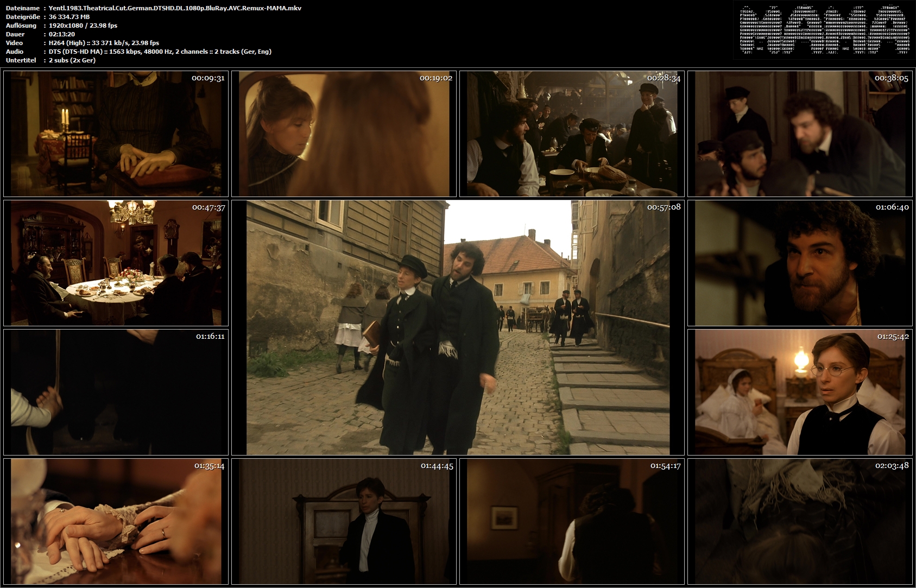Open the tavern scene thumbnail at 00:28:34

572,134
